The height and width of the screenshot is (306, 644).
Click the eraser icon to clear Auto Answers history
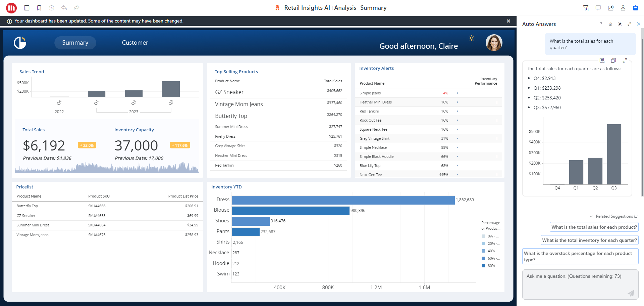click(610, 24)
